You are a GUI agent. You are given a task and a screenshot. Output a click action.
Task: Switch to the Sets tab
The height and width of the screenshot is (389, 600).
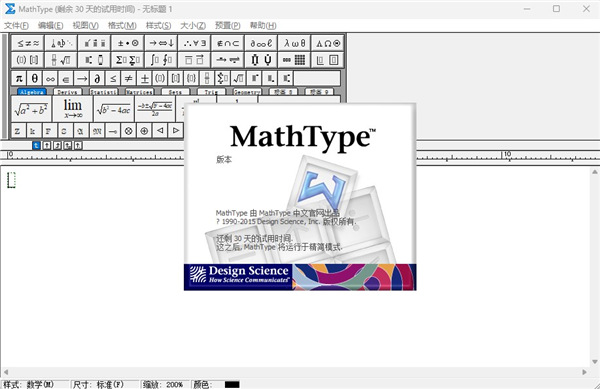175,92
